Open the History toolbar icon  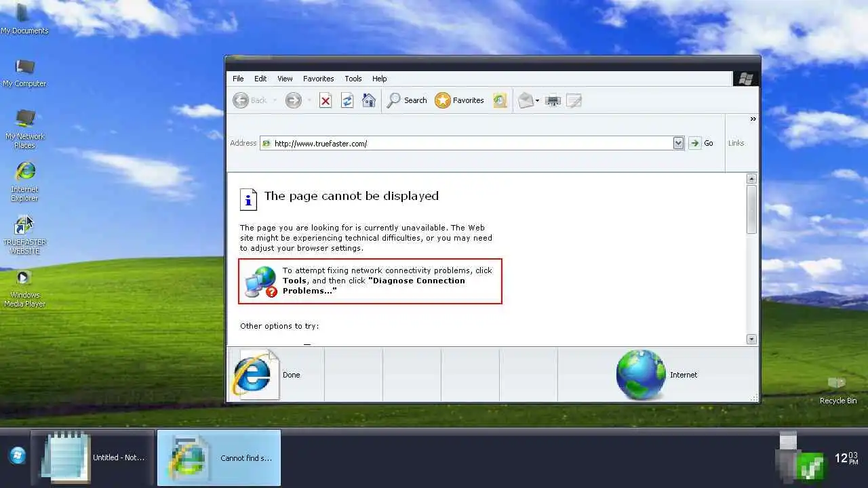[x=500, y=100]
